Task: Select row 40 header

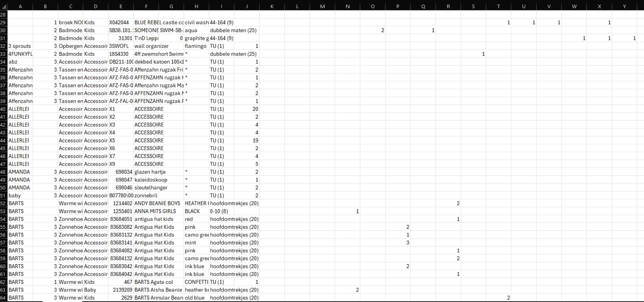Action: 4,109
